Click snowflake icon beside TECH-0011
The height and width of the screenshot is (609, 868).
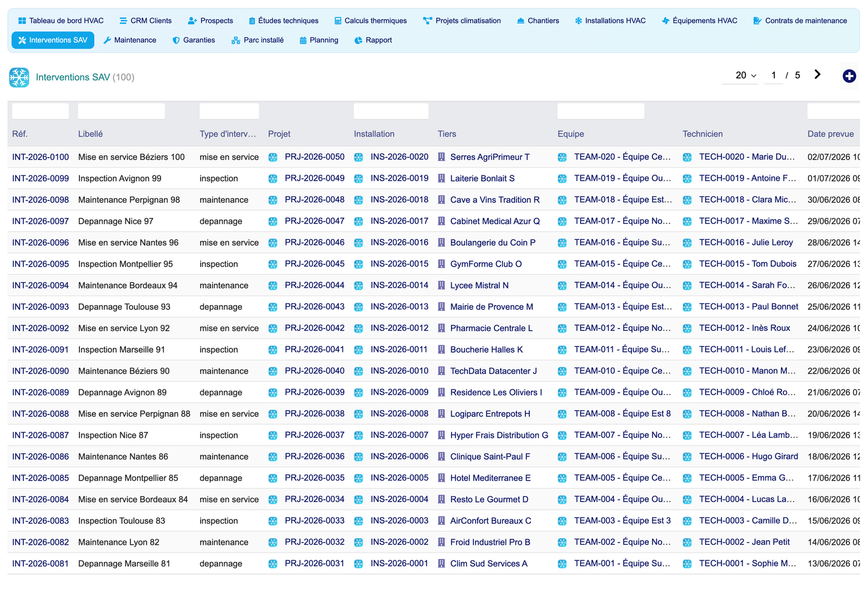point(687,350)
